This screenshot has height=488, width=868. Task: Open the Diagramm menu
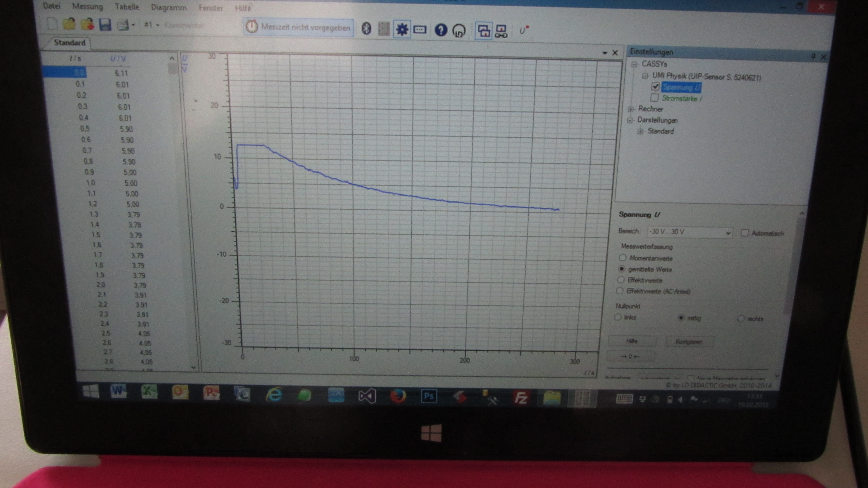(168, 7)
